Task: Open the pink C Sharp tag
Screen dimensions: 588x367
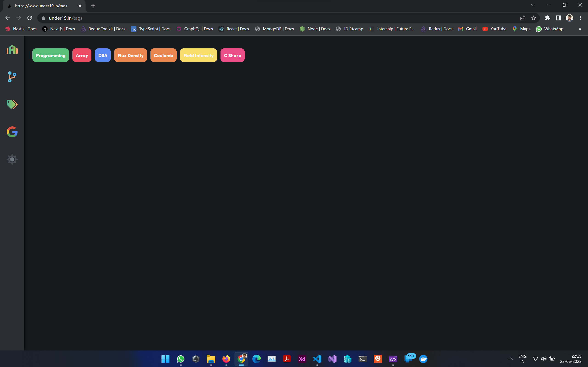Action: 232,55
